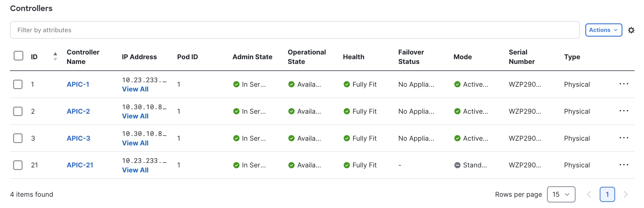This screenshot has width=644, height=208.
Task: Open the more options ellipsis for APIC-1
Action: click(x=624, y=84)
